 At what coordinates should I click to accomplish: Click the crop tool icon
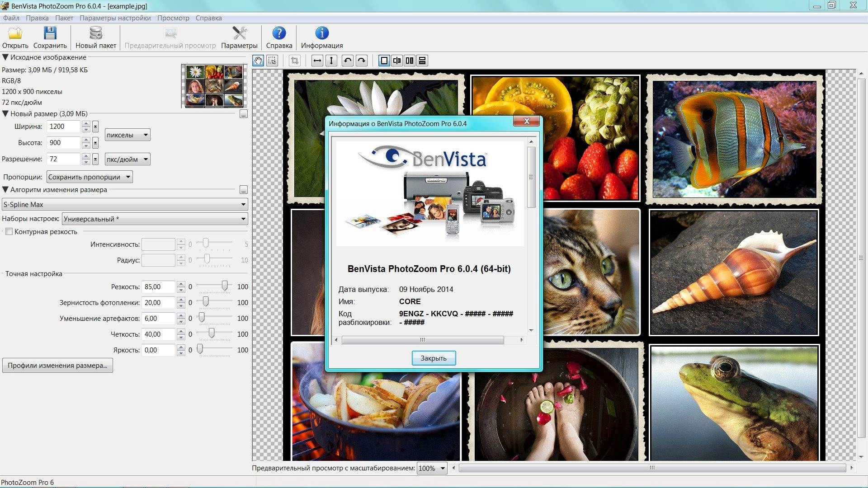click(x=295, y=61)
